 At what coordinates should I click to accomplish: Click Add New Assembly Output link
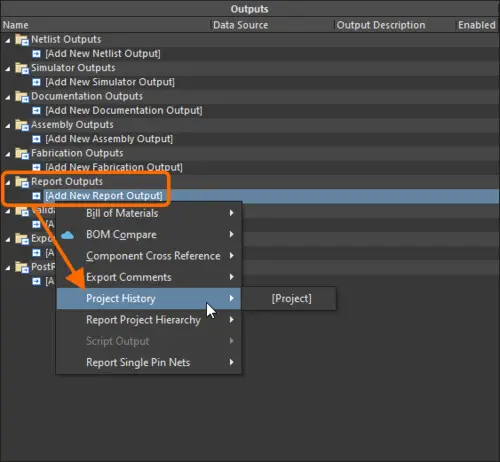click(x=109, y=139)
